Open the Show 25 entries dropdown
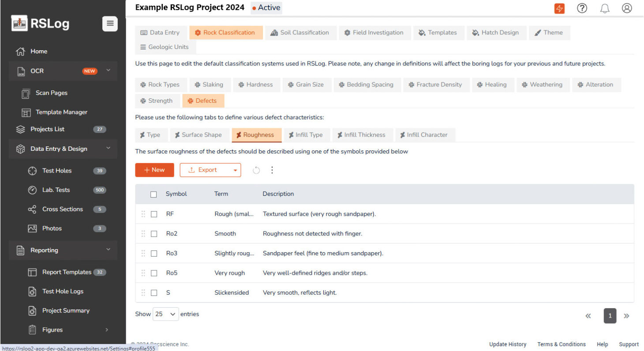The height and width of the screenshot is (351, 644). 165,314
